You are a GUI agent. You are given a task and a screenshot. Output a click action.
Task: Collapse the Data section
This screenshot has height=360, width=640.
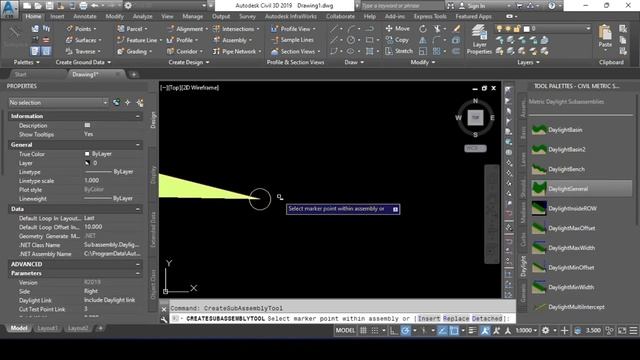138,209
